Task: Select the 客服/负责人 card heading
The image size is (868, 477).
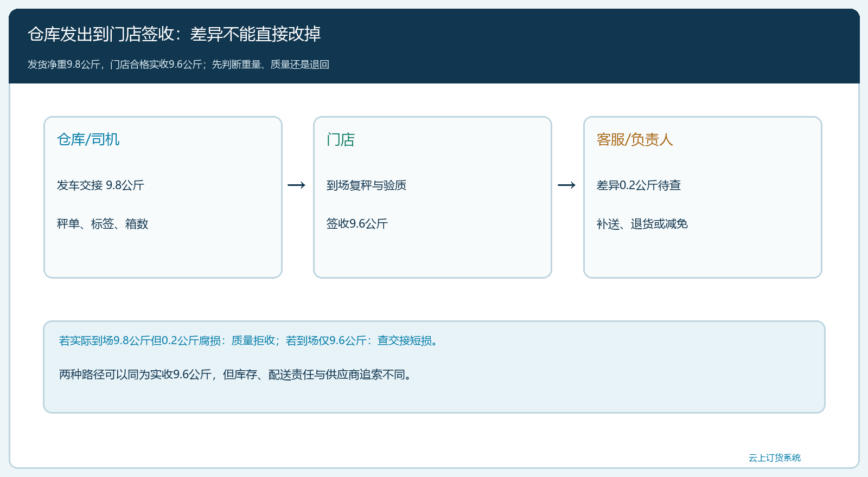Action: 635,140
